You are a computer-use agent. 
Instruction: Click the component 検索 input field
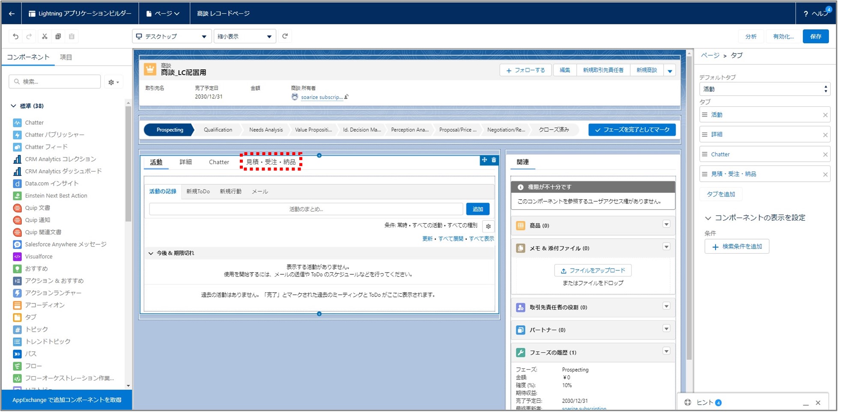point(55,82)
